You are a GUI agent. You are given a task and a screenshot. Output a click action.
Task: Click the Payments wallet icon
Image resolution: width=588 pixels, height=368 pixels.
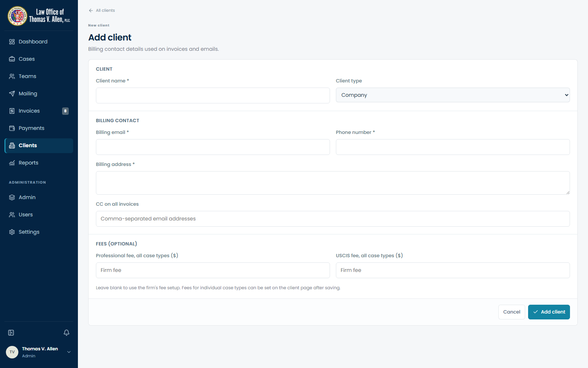[x=12, y=128]
